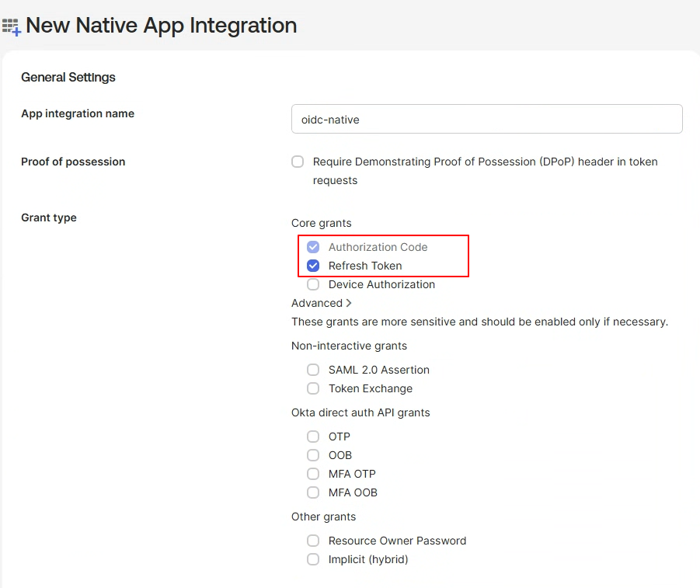Enable the Device Authorization grant
Screen dimensions: 700x588
click(x=313, y=284)
